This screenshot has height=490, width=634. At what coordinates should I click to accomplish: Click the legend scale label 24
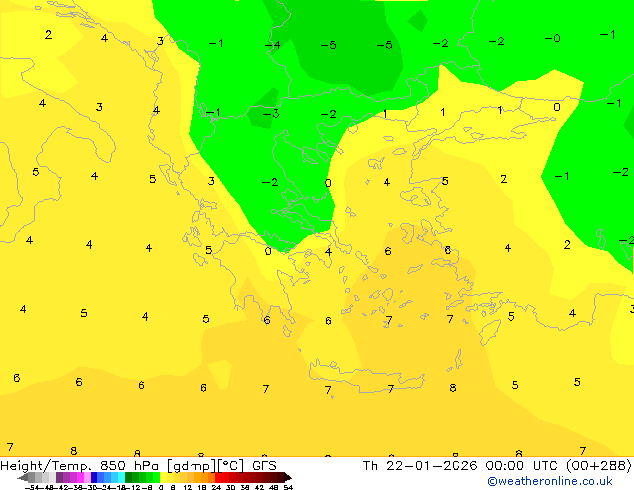coord(216,487)
